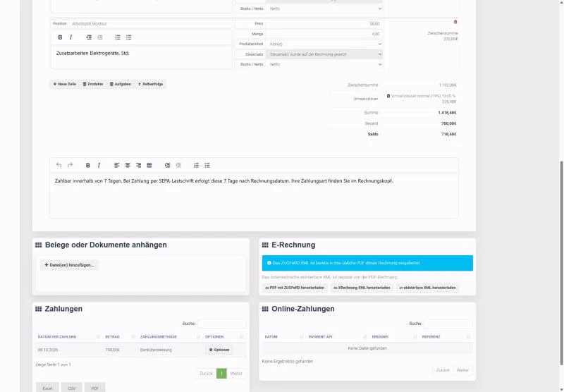Click greyed-out outdent icon in payment terms editor
Image resolution: width=564 pixels, height=392 pixels.
click(x=178, y=165)
